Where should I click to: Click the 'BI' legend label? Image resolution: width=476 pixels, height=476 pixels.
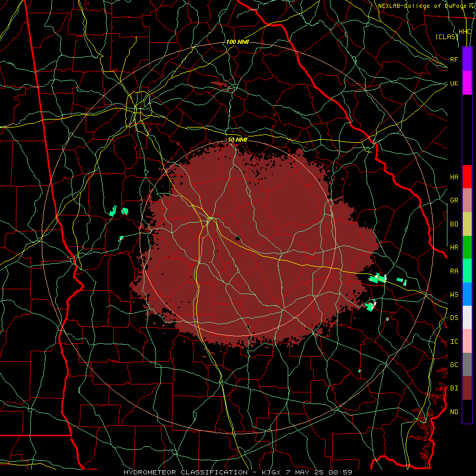point(454,388)
